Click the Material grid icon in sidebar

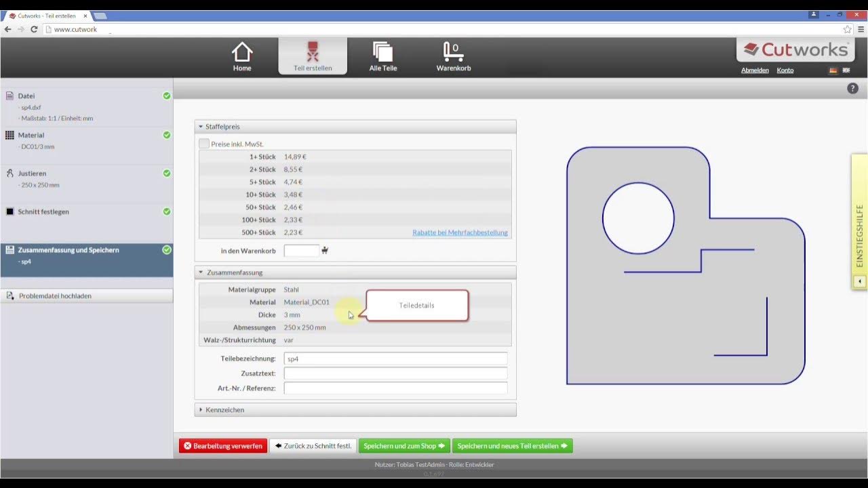[x=9, y=135]
